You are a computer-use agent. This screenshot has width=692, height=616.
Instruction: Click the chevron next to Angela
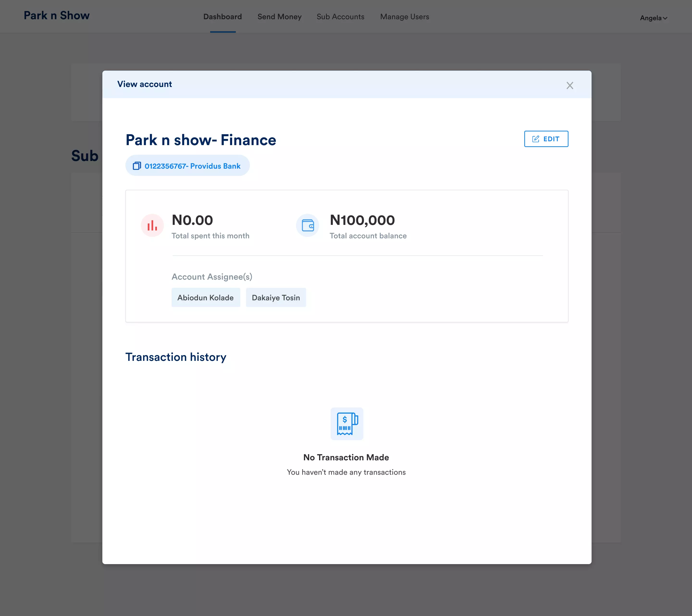(665, 18)
